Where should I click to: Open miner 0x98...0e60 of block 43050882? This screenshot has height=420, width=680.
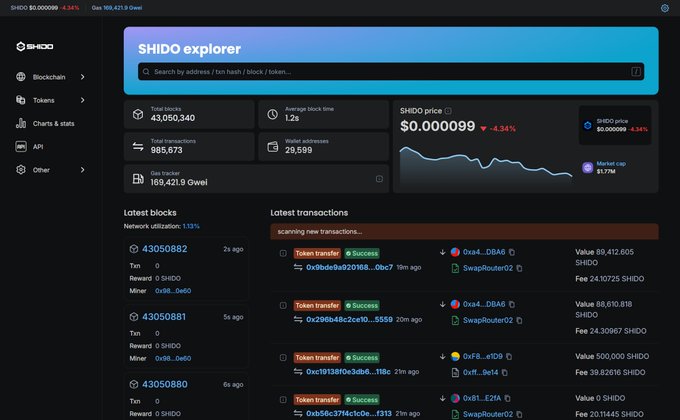coord(173,291)
